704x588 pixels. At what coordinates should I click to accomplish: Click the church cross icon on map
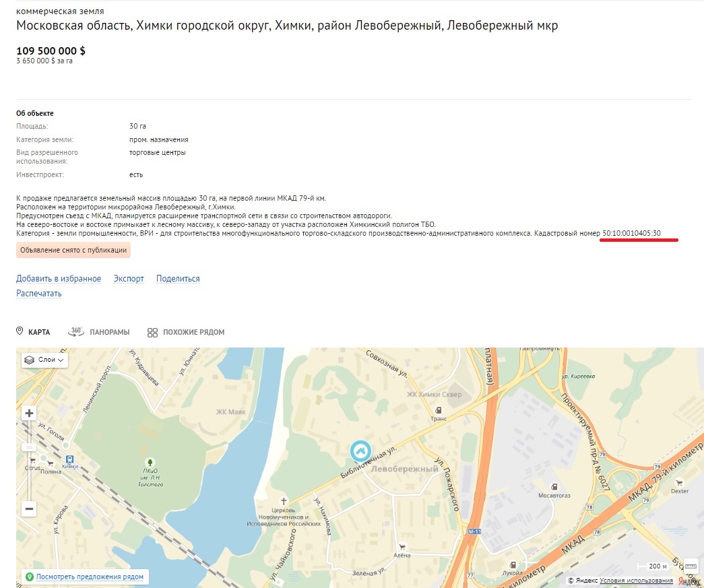tap(284, 501)
